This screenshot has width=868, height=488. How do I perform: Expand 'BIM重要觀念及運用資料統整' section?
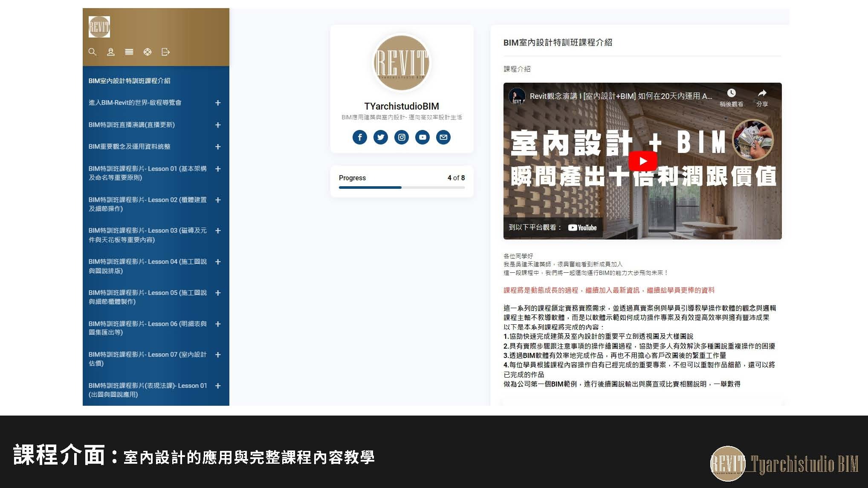point(218,147)
